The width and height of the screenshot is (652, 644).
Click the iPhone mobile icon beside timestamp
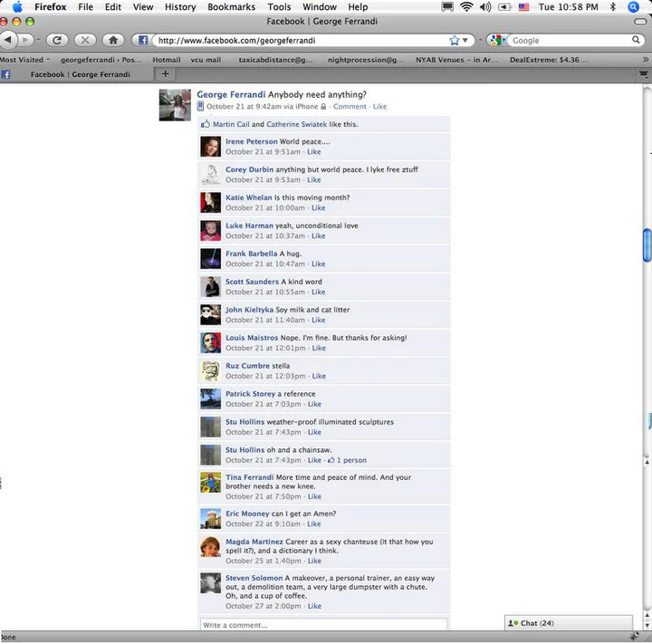tap(200, 107)
